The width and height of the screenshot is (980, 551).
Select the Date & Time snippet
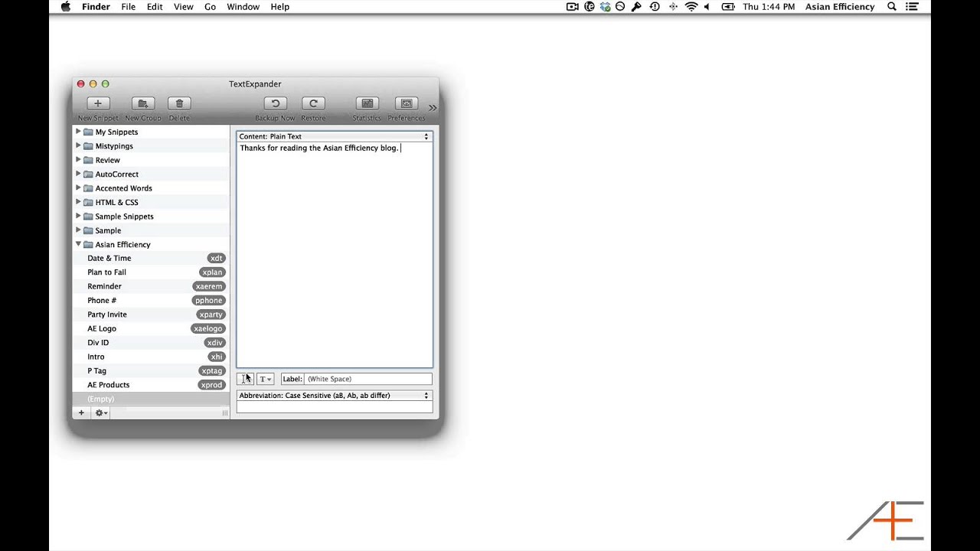point(151,258)
